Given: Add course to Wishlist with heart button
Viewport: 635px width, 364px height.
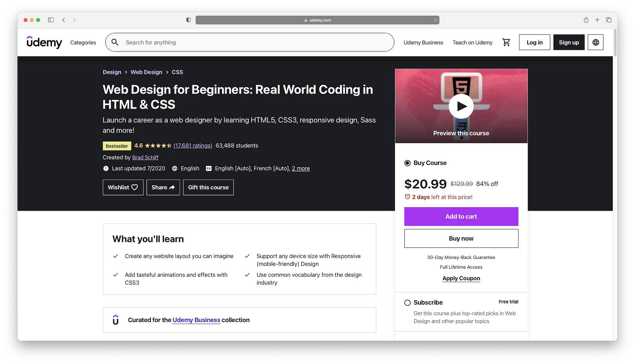Looking at the screenshot, I should (123, 188).
